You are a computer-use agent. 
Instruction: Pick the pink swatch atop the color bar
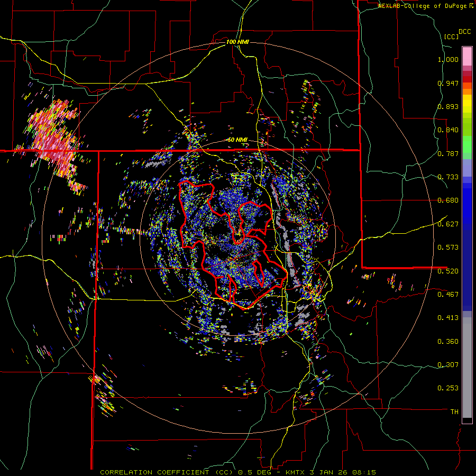point(467,56)
